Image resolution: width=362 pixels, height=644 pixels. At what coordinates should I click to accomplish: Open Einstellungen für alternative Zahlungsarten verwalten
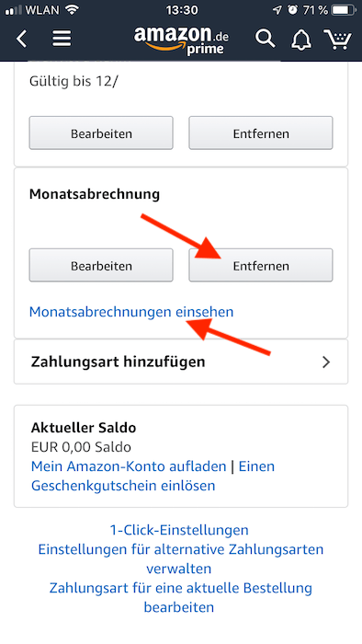point(181,559)
